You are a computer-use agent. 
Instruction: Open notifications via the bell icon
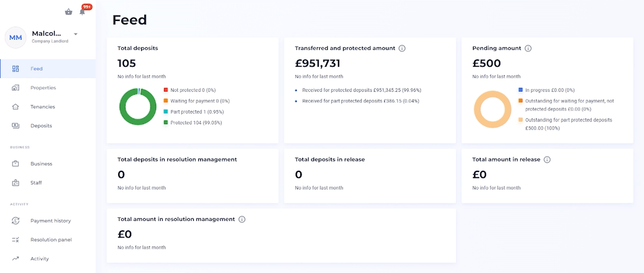click(82, 12)
